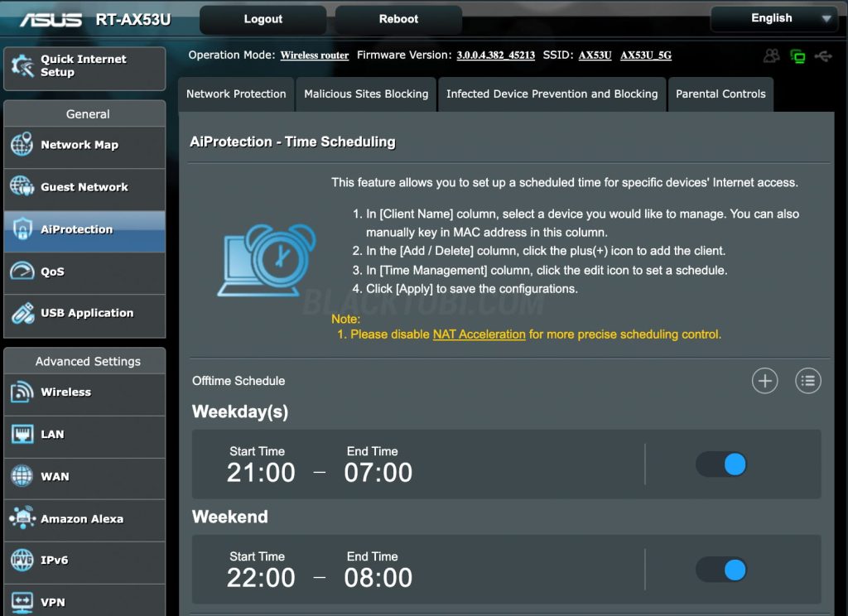The width and height of the screenshot is (848, 616).
Task: Open the LAN settings menu item
Action: (x=84, y=436)
